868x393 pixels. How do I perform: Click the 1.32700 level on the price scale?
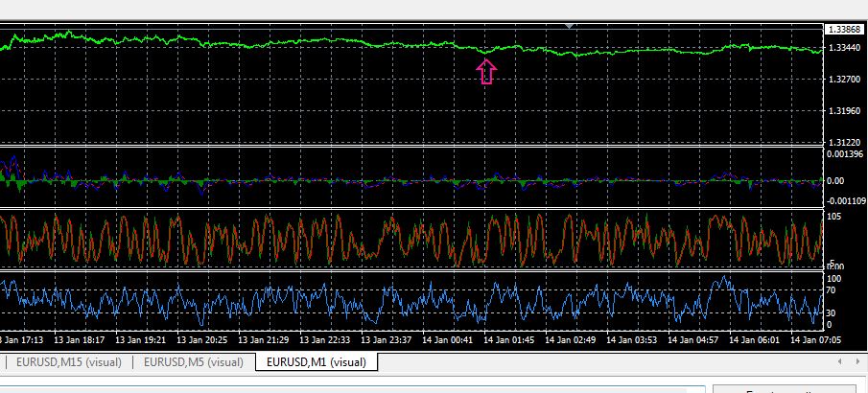pos(844,80)
